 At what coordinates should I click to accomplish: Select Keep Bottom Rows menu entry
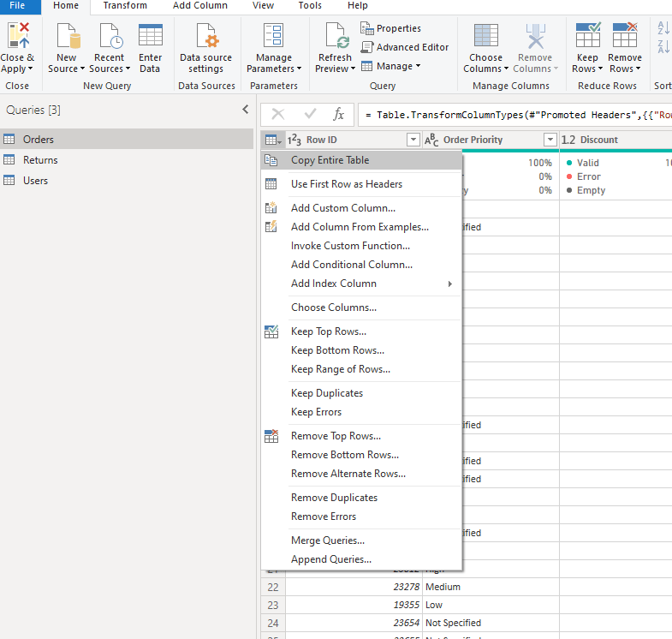click(361, 351)
